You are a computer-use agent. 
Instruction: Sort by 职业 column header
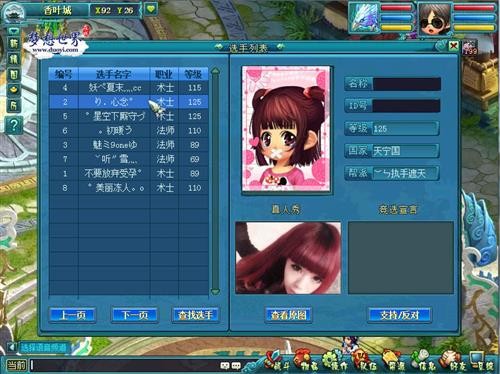click(164, 74)
